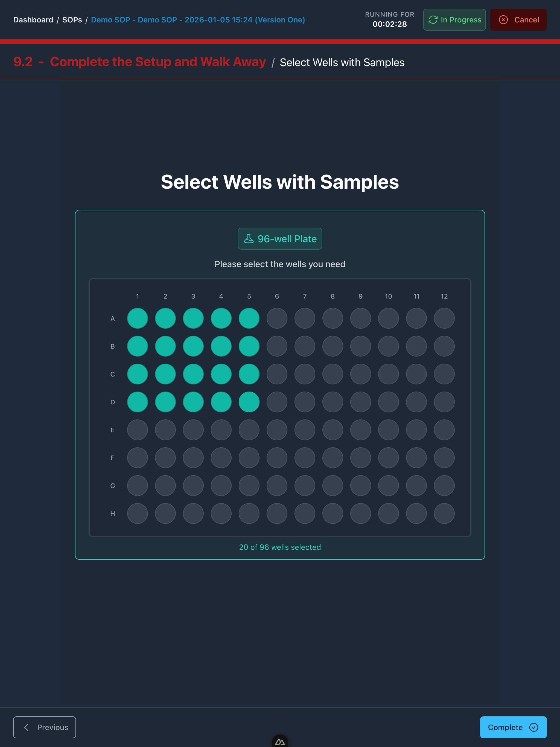The height and width of the screenshot is (747, 560).
Task: Click the Complete button
Action: click(513, 727)
